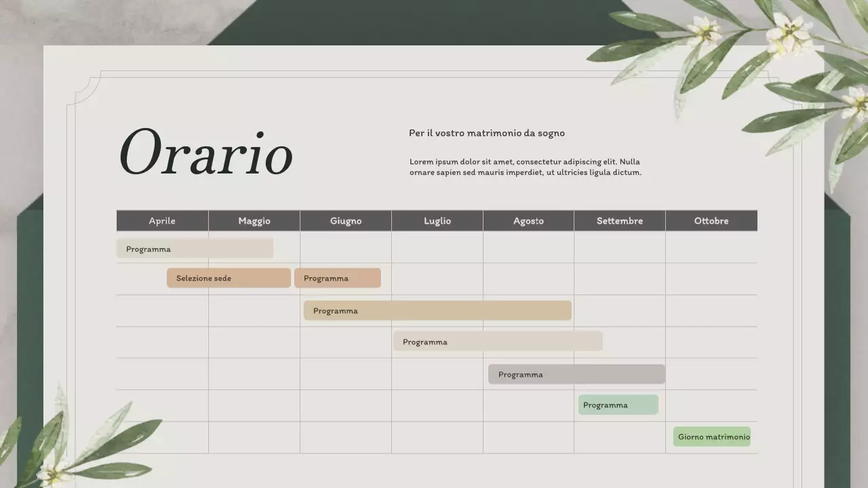This screenshot has width=868, height=488.
Task: Select the green "Programma" bar under Settembre
Action: [618, 405]
